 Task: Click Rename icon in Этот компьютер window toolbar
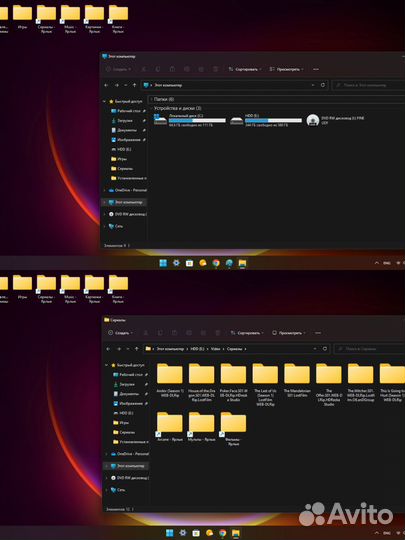point(187,69)
